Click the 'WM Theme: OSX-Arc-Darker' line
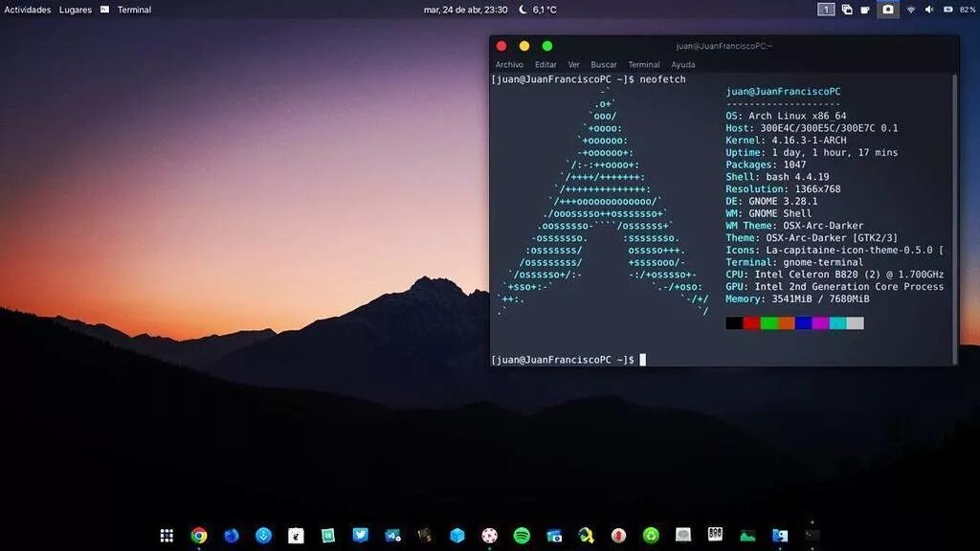The height and width of the screenshot is (551, 980). 794,226
